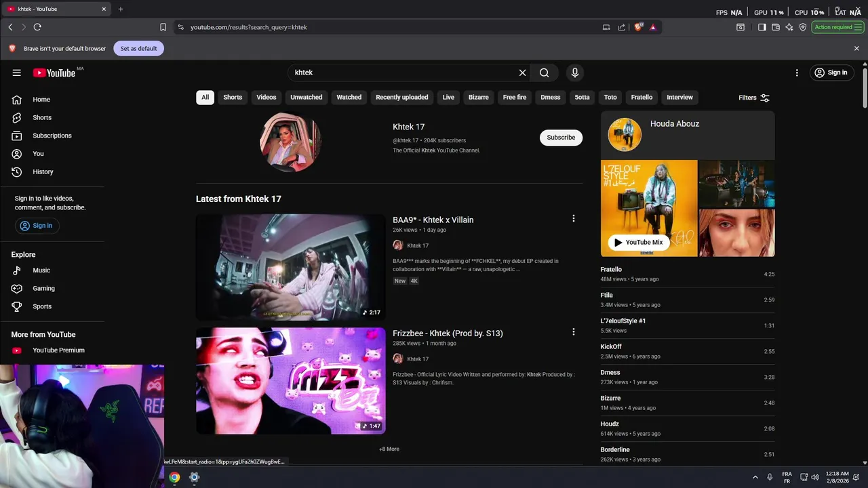This screenshot has height=488, width=868.
Task: Dismiss the default browser notification bar
Action: click(x=856, y=48)
